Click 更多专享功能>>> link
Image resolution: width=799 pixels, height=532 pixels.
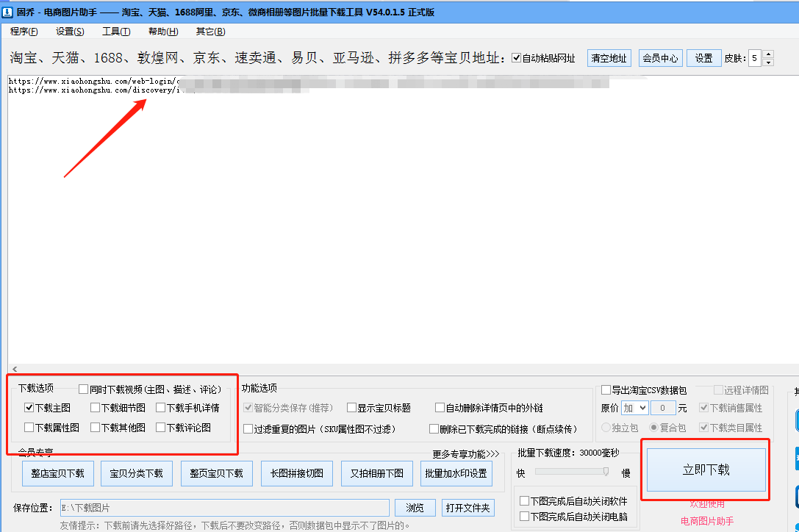(466, 453)
